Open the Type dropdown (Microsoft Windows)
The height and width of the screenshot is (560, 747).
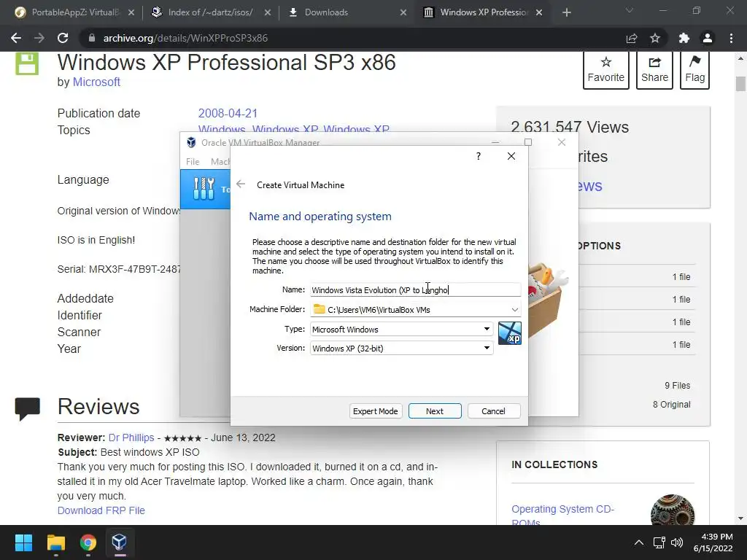coord(402,329)
